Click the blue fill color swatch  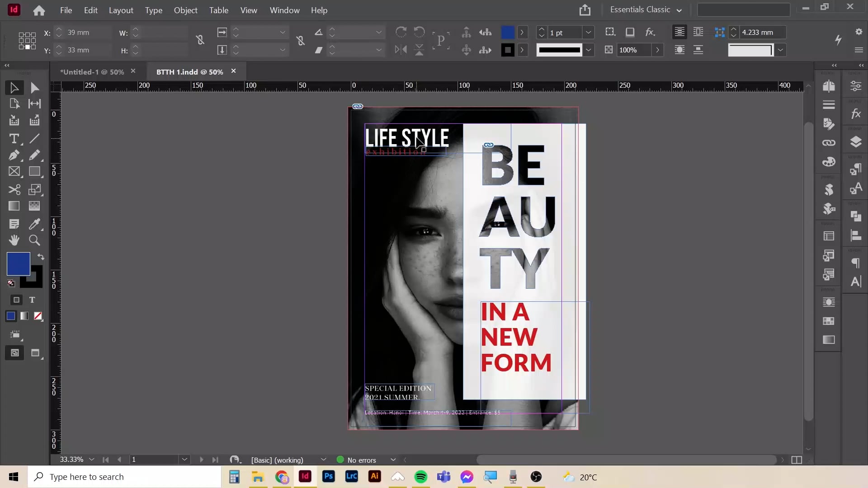[18, 264]
